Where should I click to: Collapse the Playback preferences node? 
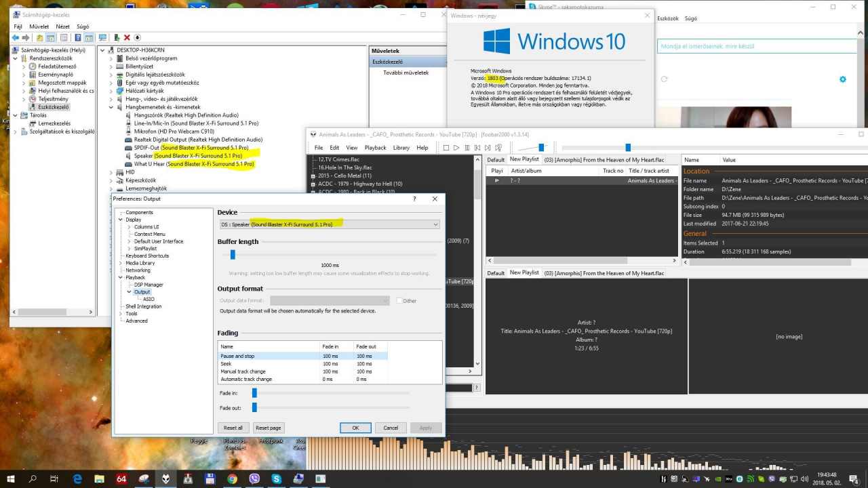pos(121,277)
